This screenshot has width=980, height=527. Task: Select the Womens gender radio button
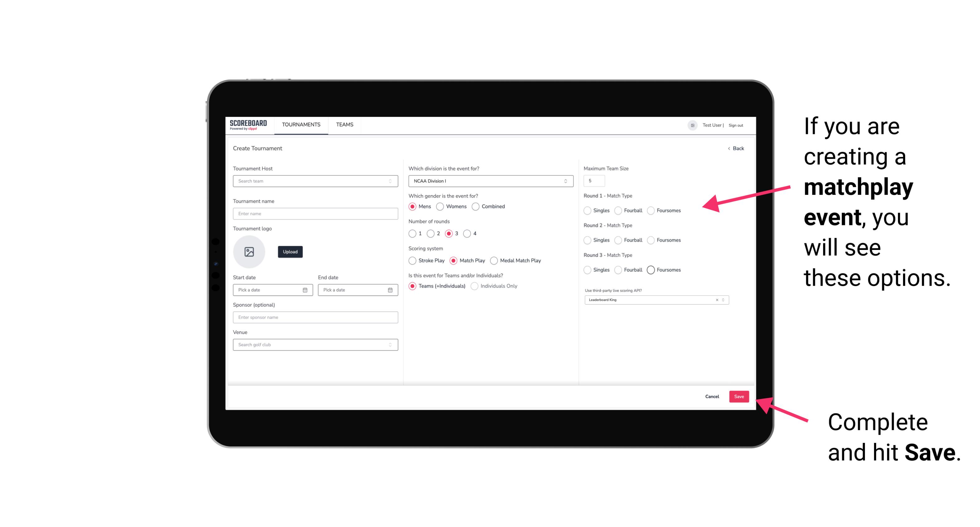[x=440, y=206]
